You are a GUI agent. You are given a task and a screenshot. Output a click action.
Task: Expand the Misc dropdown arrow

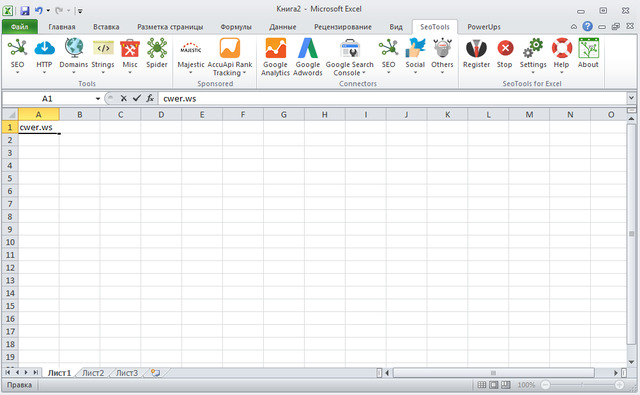point(130,73)
